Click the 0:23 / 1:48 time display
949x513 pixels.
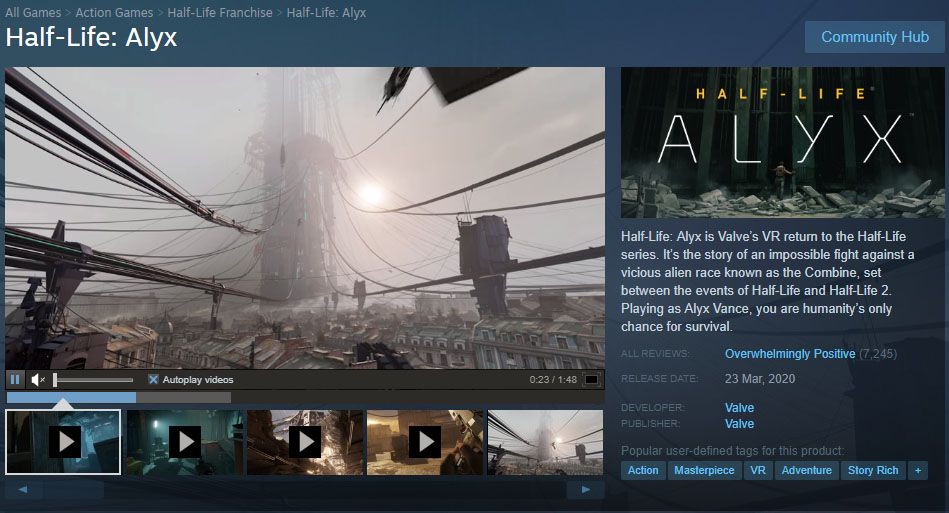[x=553, y=380]
